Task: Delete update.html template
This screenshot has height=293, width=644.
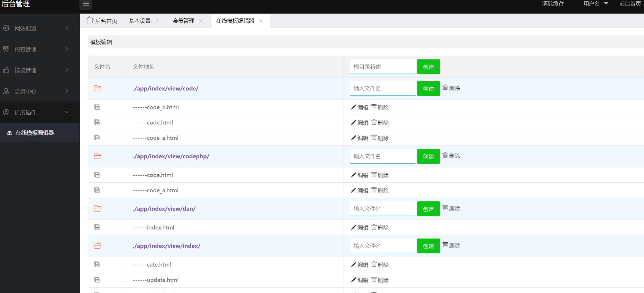Action: pyautogui.click(x=380, y=280)
